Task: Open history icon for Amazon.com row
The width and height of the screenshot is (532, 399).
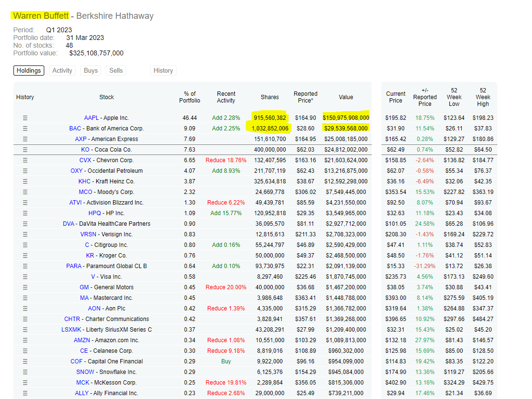Action: pyautogui.click(x=25, y=340)
